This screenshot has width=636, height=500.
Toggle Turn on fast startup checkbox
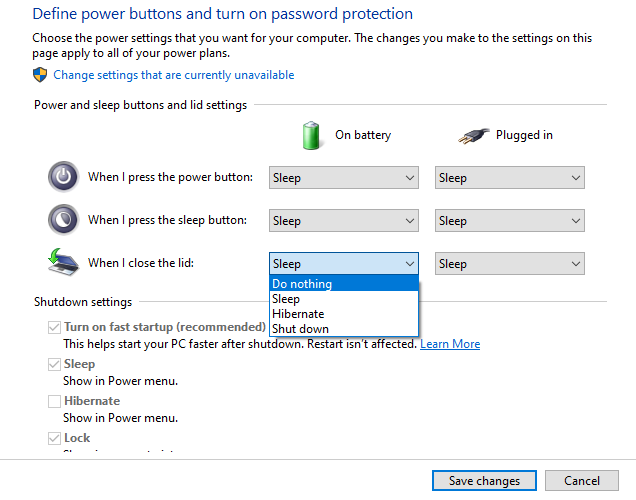pos(54,327)
